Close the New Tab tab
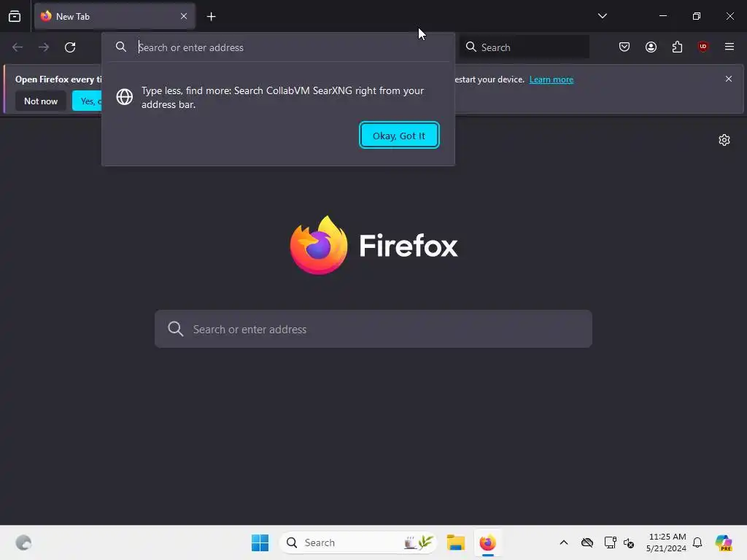 tap(183, 16)
